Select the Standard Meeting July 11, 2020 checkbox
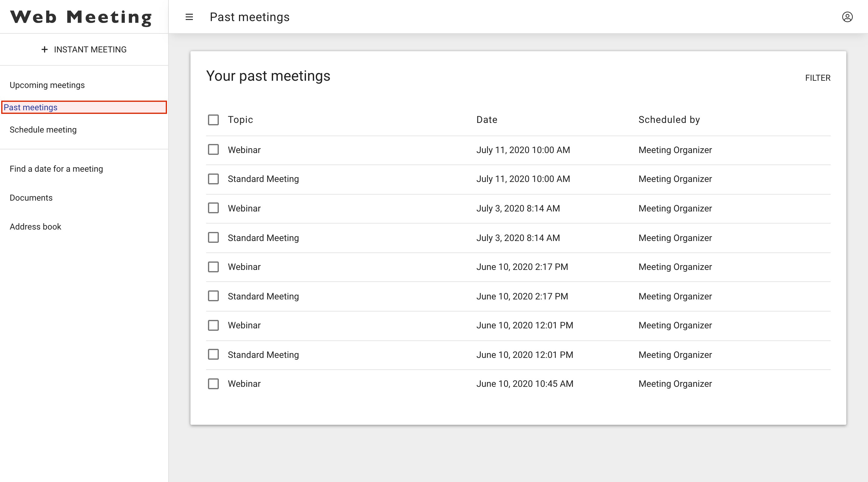The width and height of the screenshot is (868, 482). (x=213, y=179)
